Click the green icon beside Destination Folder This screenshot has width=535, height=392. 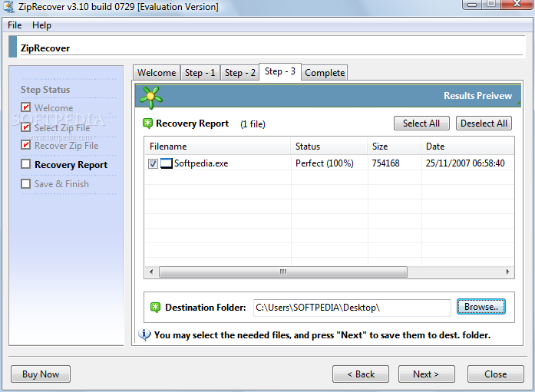click(x=155, y=308)
